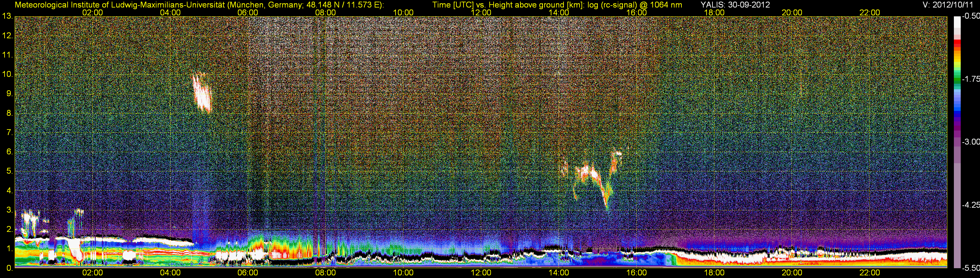The image size is (980, 278).
Task: Click the '06:00' label on the top time axis
Action: [x=248, y=12]
